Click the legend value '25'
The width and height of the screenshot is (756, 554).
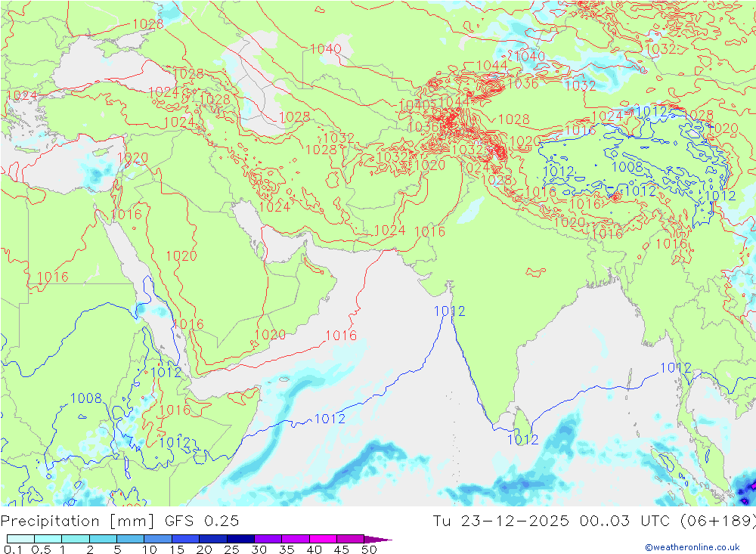click(232, 549)
